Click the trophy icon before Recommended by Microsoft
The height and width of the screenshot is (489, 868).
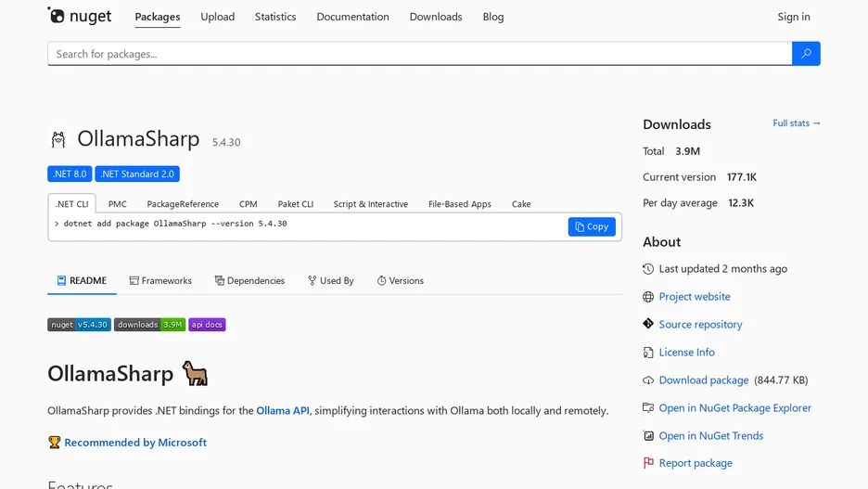click(x=54, y=443)
